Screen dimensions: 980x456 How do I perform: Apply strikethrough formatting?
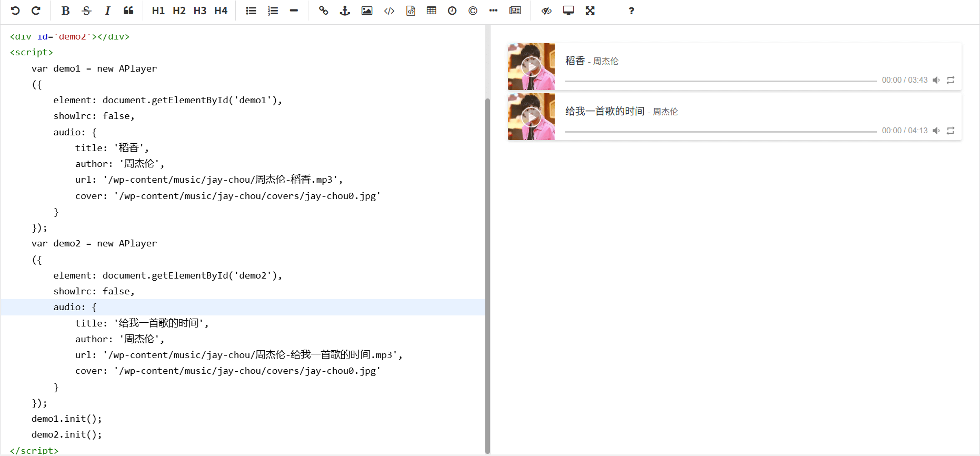pos(87,11)
